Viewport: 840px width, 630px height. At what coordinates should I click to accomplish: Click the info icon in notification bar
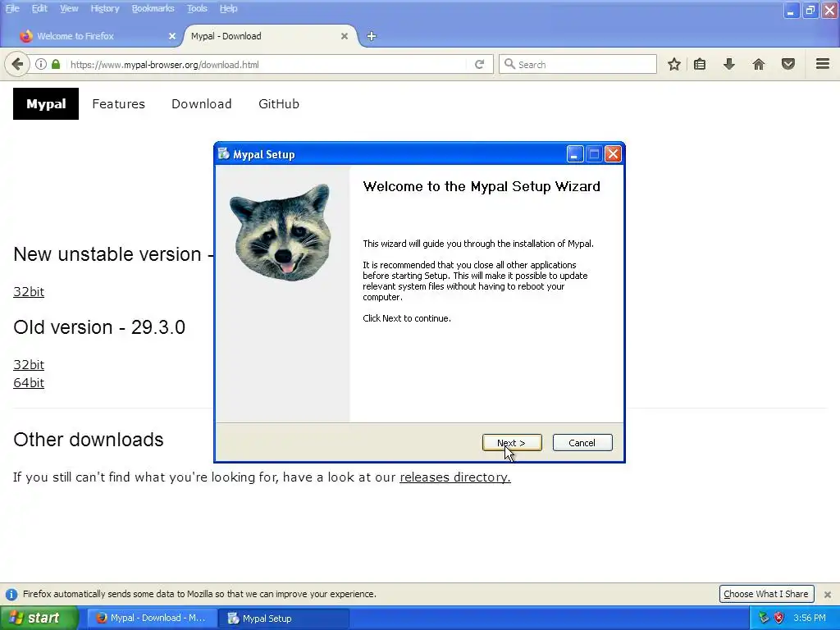click(x=11, y=594)
